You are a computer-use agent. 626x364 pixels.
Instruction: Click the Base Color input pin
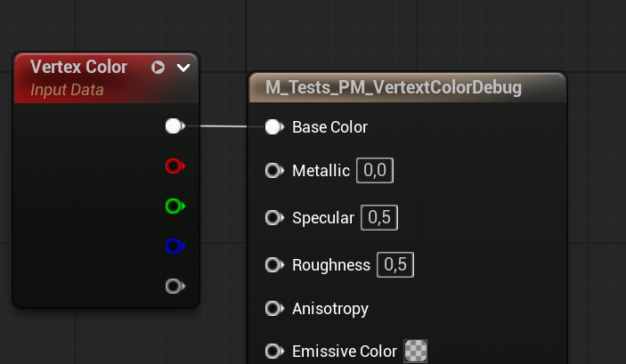point(274,127)
